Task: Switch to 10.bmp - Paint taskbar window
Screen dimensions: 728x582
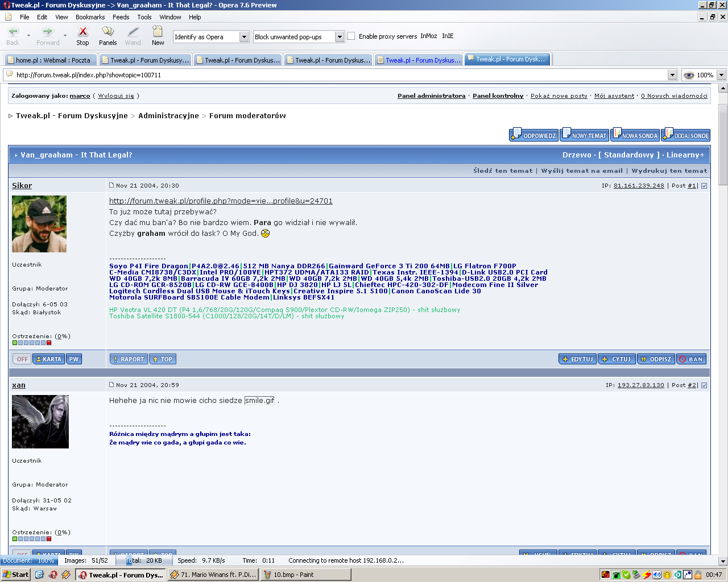Action: pos(306,575)
